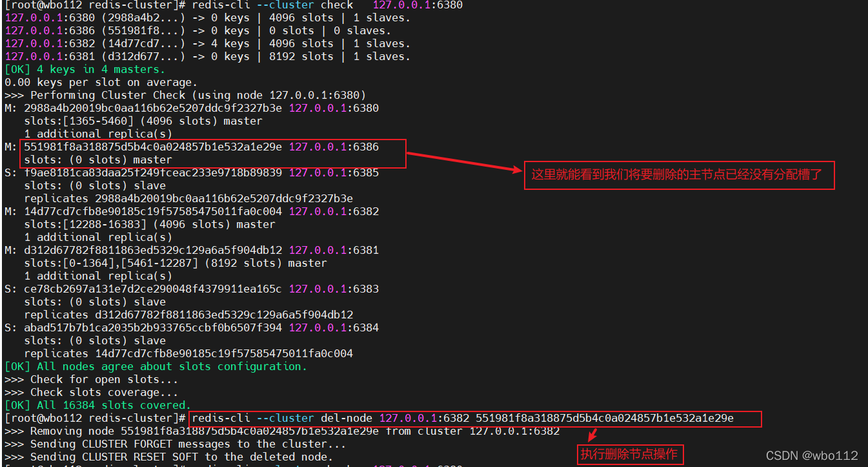Click the 'redis-cli --cluster del-node' command
Viewport: 868px width, 467px height.
(463, 418)
